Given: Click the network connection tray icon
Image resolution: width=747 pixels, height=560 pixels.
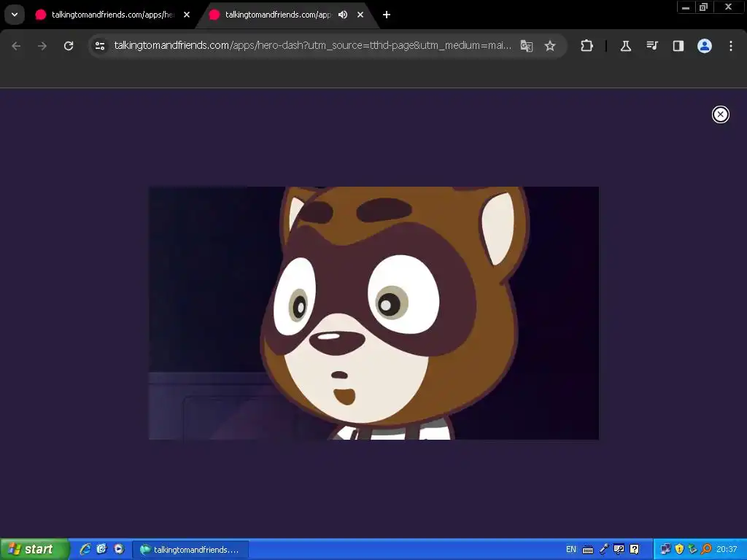Looking at the screenshot, I should point(665,549).
